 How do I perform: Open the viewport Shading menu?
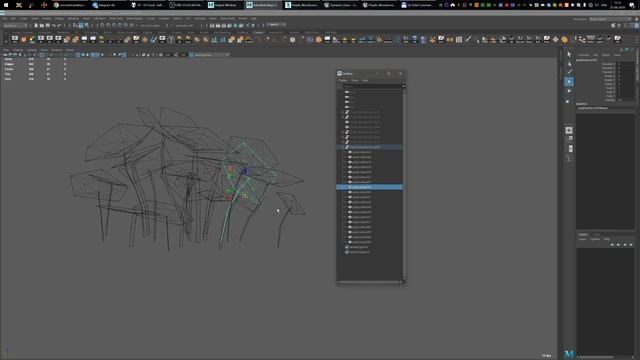(x=18, y=50)
